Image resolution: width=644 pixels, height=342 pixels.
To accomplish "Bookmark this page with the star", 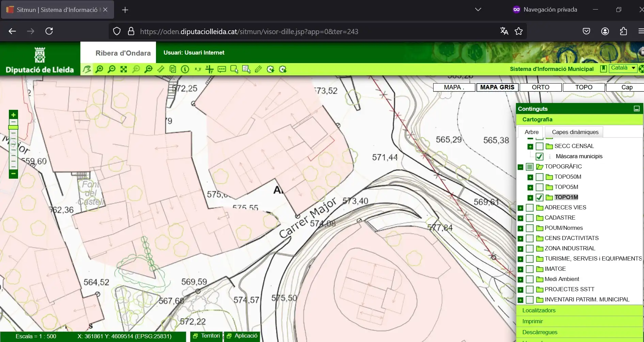I will [x=519, y=31].
